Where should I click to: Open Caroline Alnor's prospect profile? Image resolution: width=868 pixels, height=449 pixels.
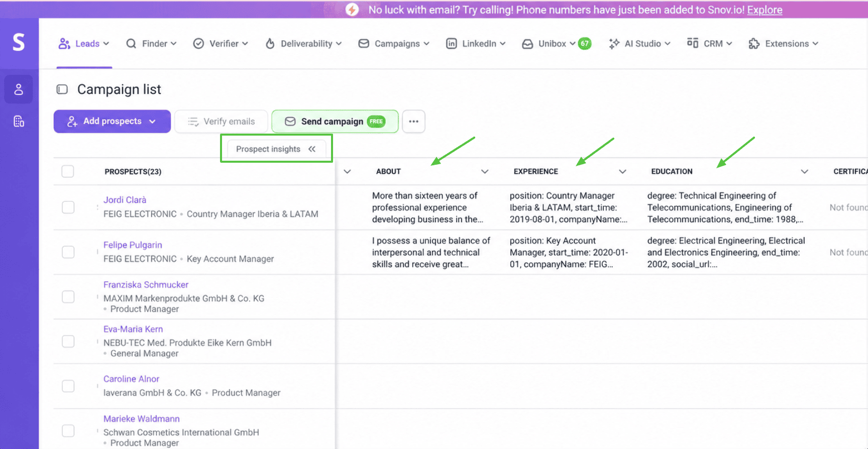pyautogui.click(x=131, y=379)
